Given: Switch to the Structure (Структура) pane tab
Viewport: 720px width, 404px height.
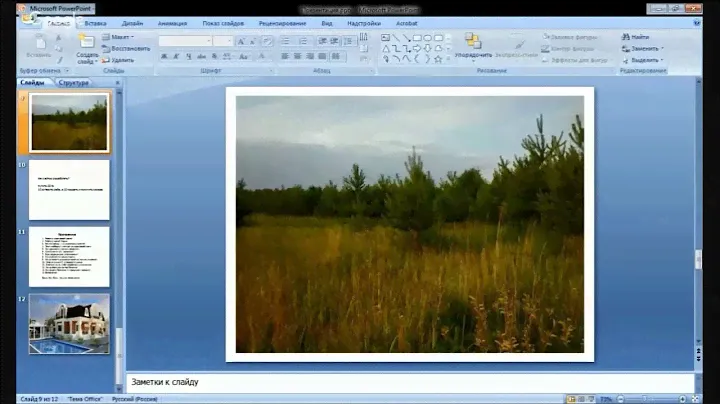Looking at the screenshot, I should tap(73, 83).
